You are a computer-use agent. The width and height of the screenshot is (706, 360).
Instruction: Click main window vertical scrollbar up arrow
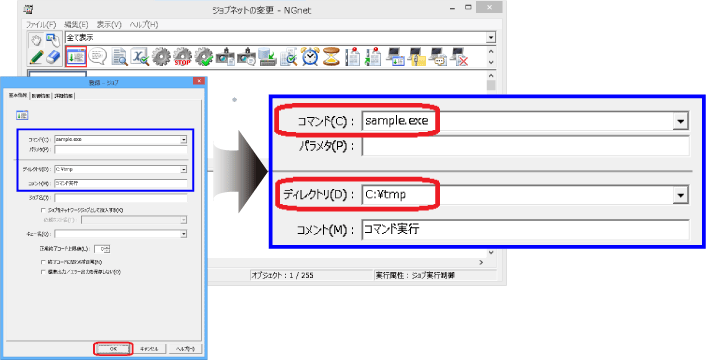[491, 75]
